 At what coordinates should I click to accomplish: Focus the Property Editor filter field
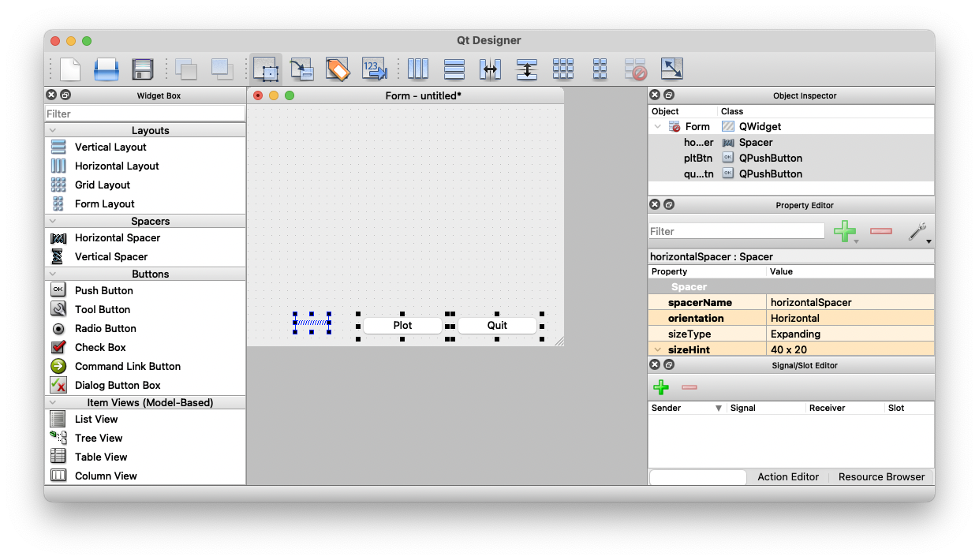point(736,231)
